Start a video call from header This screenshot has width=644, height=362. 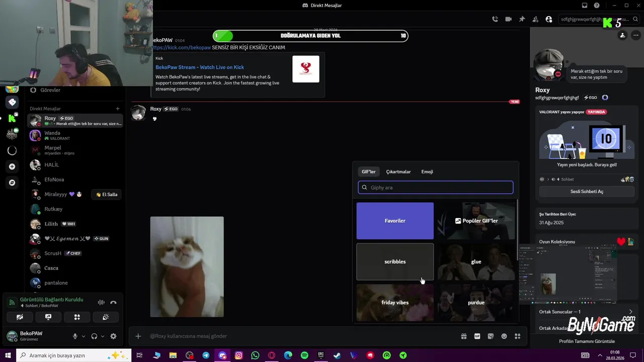508,19
